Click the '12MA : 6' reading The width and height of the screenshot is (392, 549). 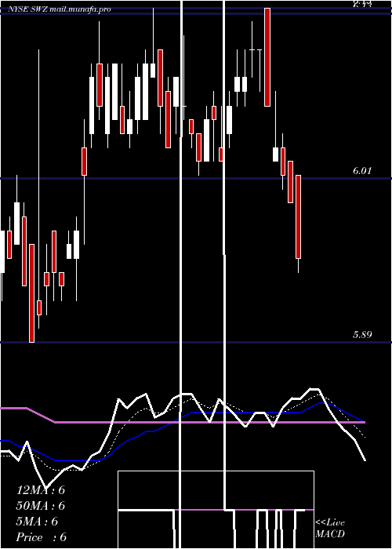41,490
